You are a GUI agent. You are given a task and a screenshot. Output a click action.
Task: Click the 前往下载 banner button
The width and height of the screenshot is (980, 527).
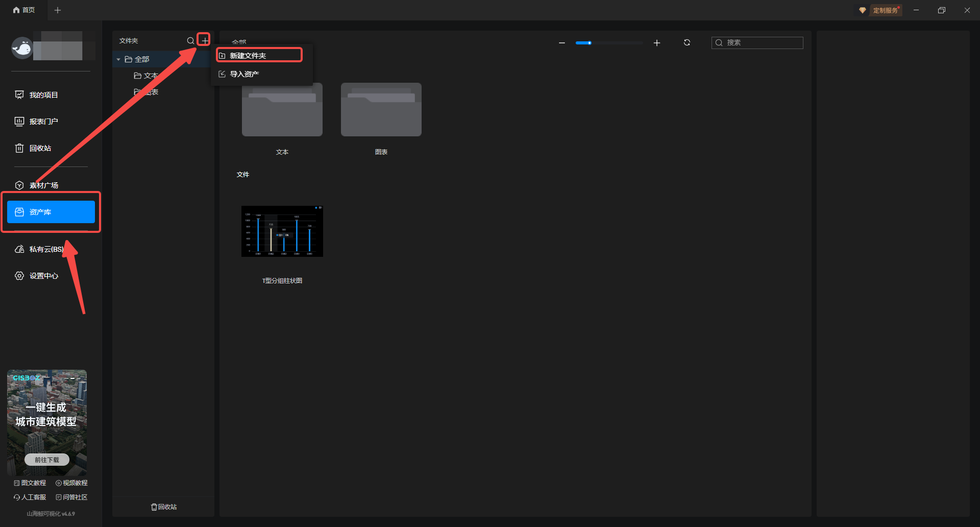pyautogui.click(x=47, y=460)
